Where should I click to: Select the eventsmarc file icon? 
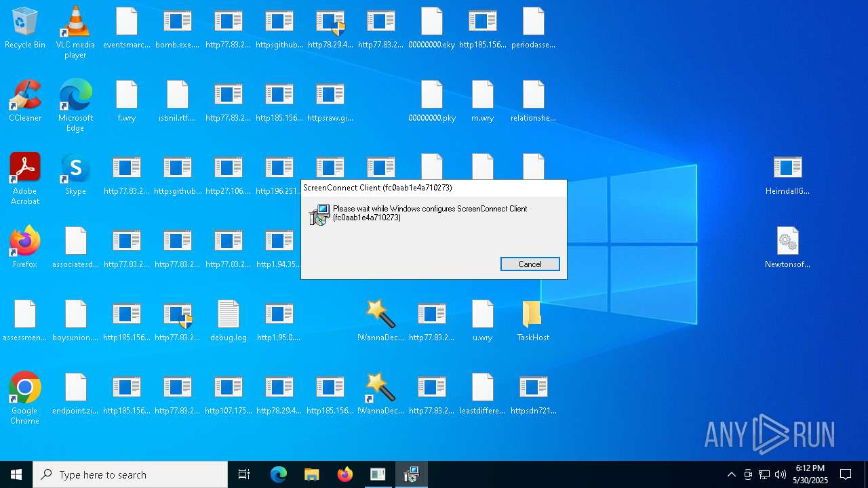coord(127,28)
